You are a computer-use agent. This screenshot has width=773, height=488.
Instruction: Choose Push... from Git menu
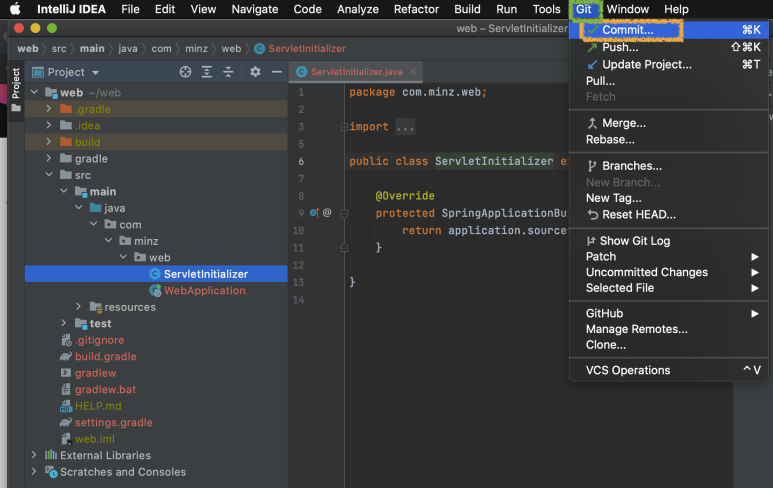(x=668, y=47)
